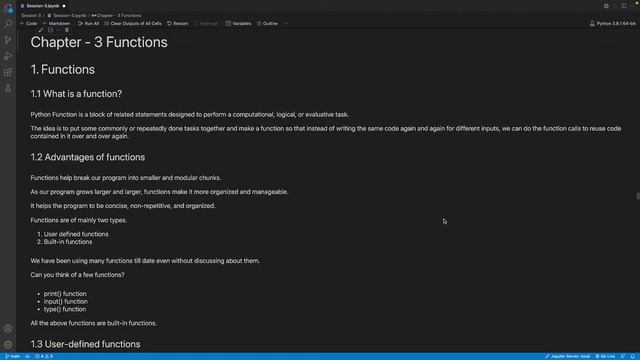Click 'All the above functions are built-in functions.'
The height and width of the screenshot is (360, 640).
pyautogui.click(x=93, y=323)
